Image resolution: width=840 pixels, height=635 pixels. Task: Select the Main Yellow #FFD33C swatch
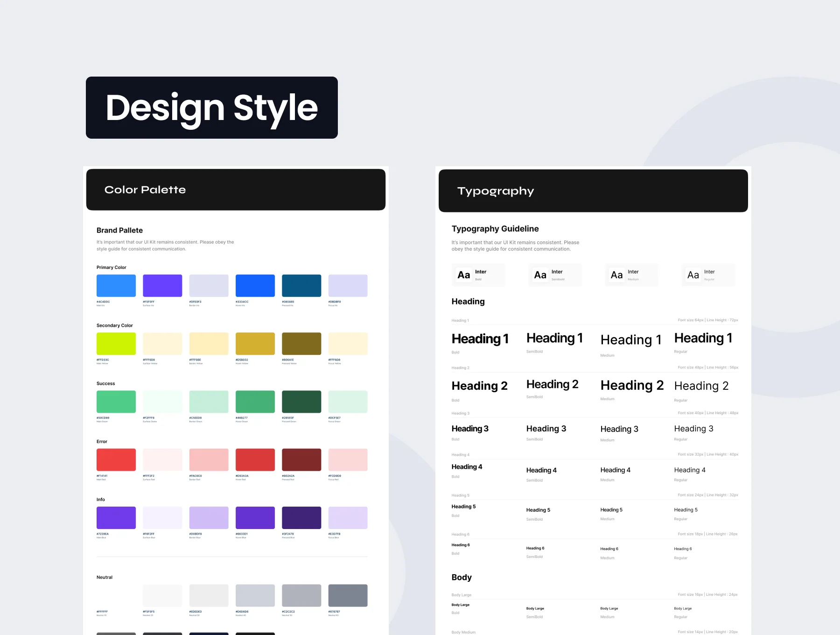click(116, 344)
